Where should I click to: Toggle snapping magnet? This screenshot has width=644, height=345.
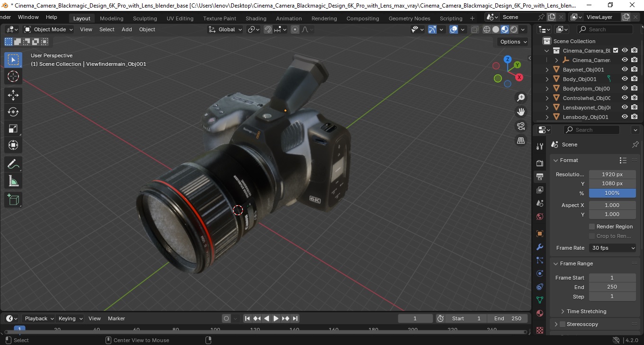pyautogui.click(x=268, y=29)
